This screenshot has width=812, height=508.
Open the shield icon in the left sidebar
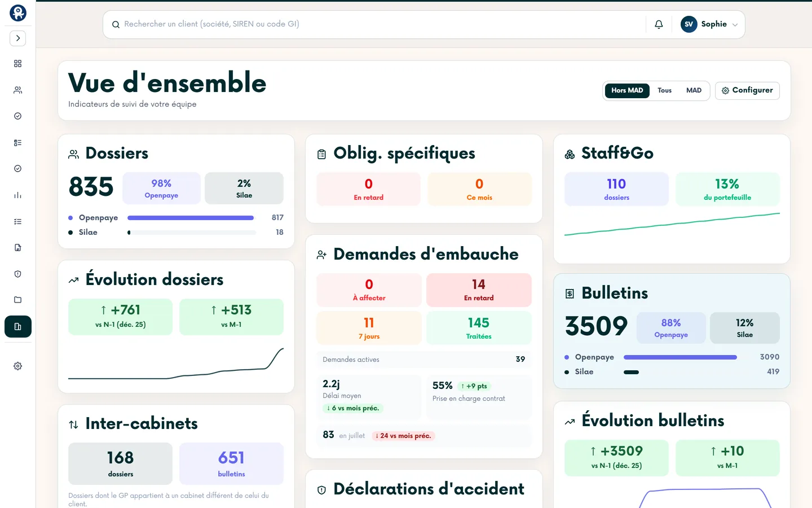point(18,274)
